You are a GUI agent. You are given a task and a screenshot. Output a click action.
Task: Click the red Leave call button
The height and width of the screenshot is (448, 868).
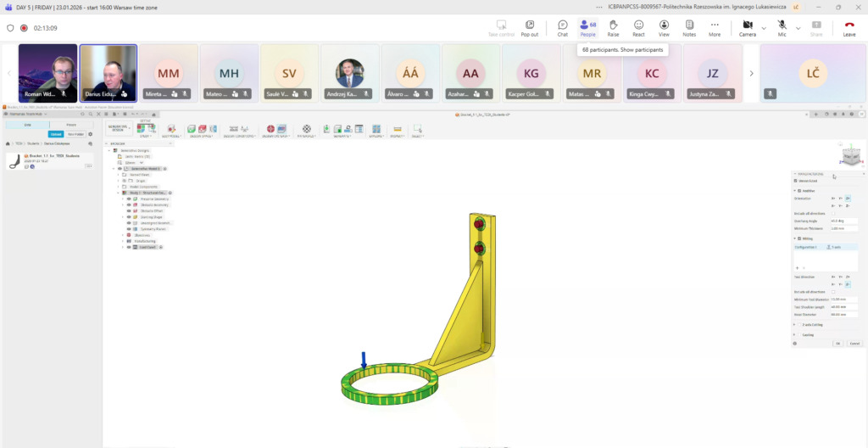pos(849,27)
